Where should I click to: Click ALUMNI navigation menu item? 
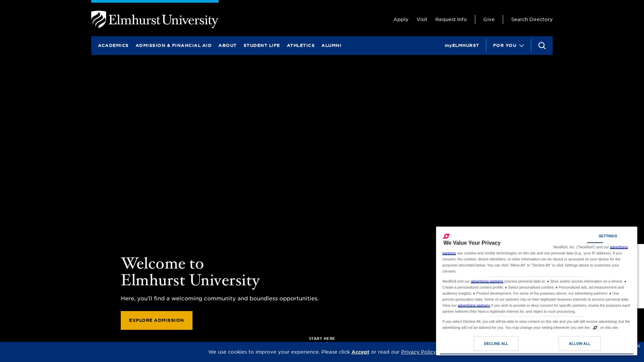[x=331, y=46]
